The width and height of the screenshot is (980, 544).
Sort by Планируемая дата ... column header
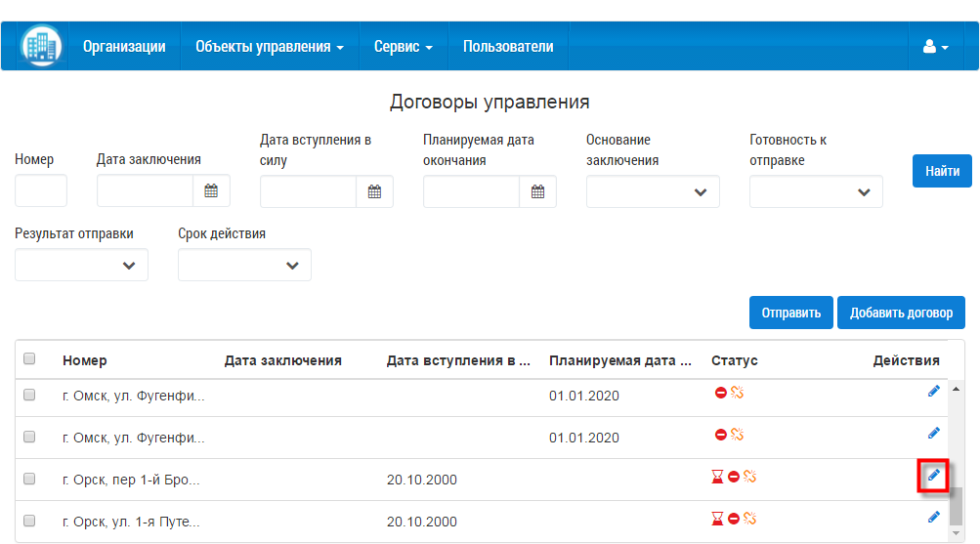click(620, 360)
